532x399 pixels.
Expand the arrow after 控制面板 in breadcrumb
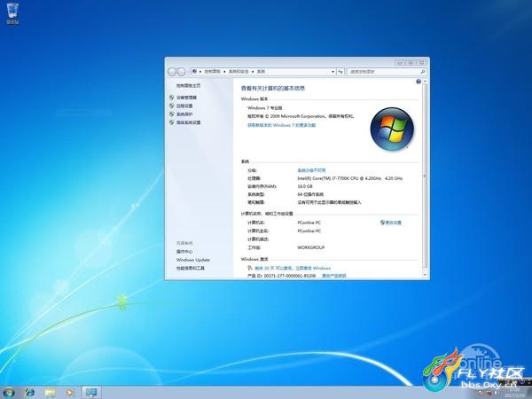coord(224,72)
